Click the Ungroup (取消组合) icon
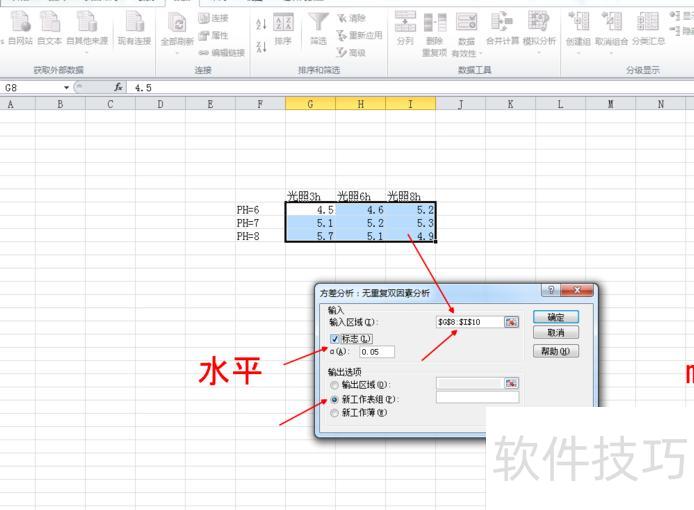The image size is (694, 510). click(x=611, y=22)
